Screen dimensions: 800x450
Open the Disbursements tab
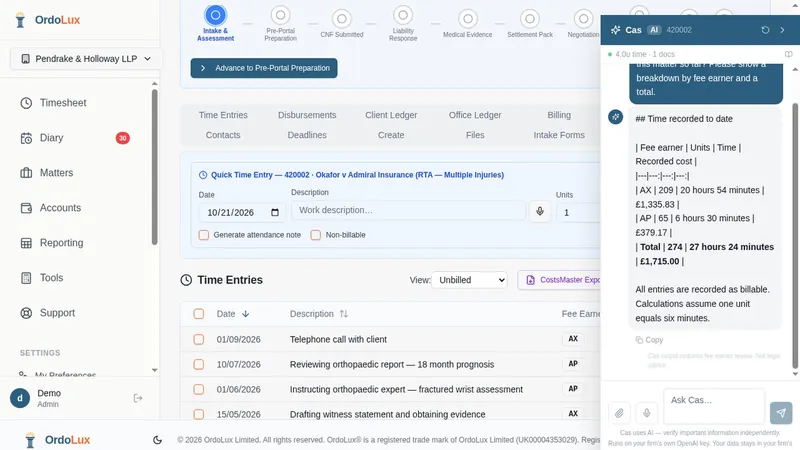[x=307, y=115]
